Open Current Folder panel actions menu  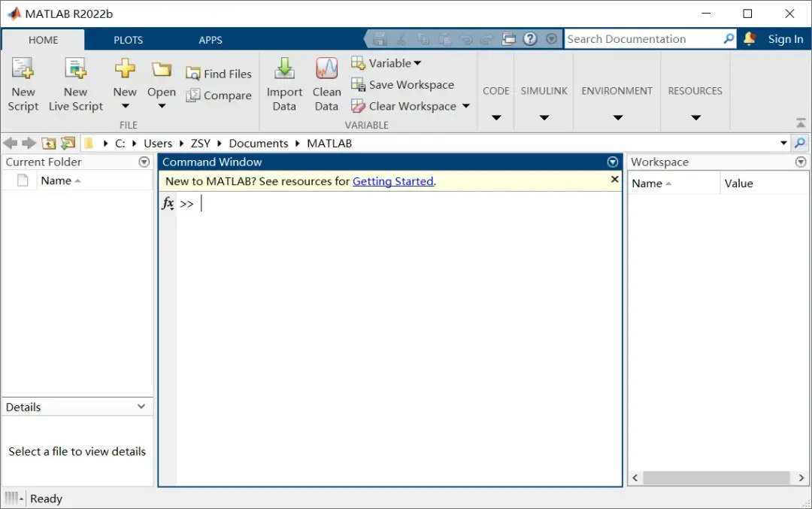coord(144,162)
